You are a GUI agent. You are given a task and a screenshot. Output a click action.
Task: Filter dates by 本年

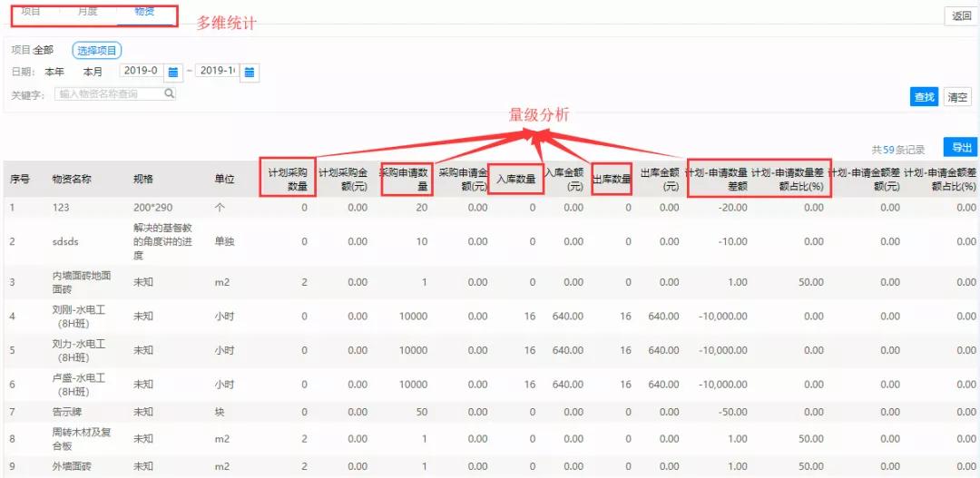coord(54,72)
